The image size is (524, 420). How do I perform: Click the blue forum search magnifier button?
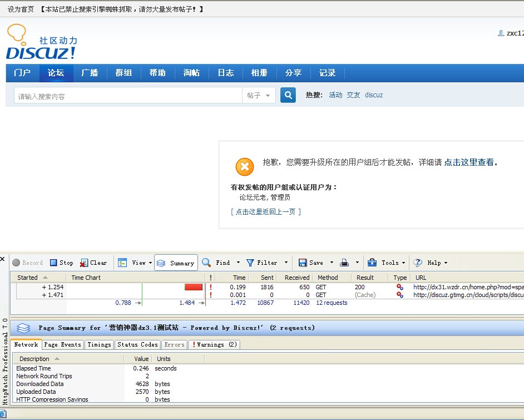(x=288, y=95)
